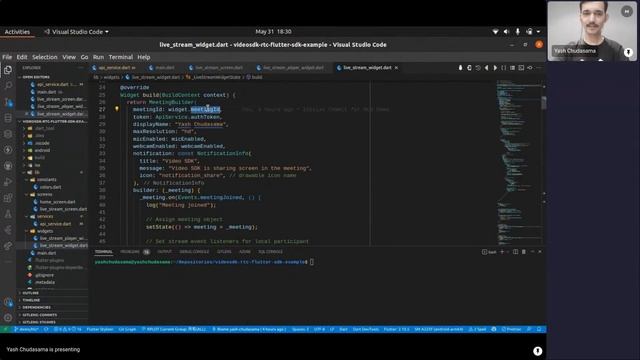Collapse the OPEN EDITORS section
The height and width of the screenshot is (360, 640).
[36, 77]
